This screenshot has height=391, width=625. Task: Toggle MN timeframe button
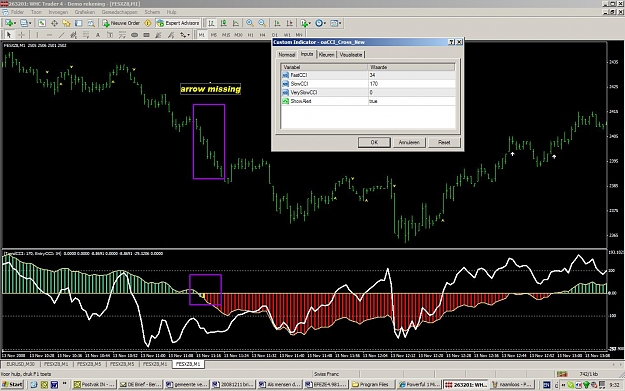[299, 35]
